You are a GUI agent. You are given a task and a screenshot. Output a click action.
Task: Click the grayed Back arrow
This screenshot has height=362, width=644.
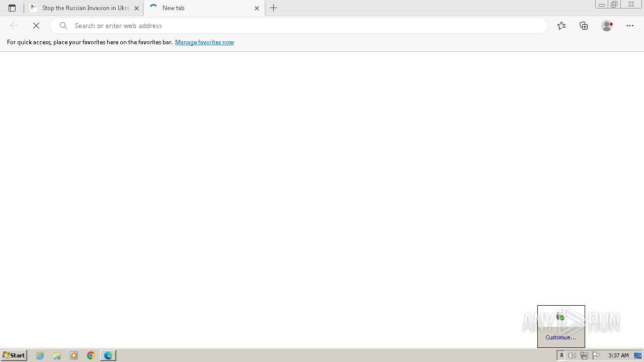(x=14, y=26)
